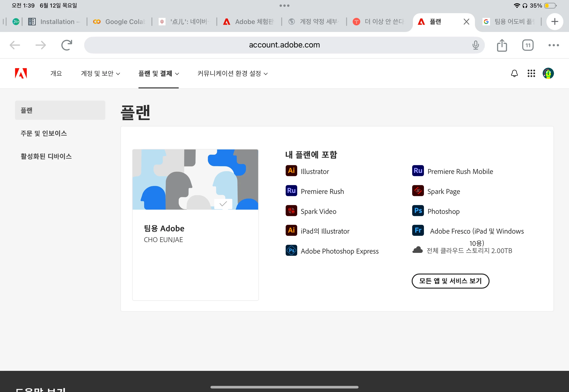Open the tab count switcher showing 11

coord(528,45)
